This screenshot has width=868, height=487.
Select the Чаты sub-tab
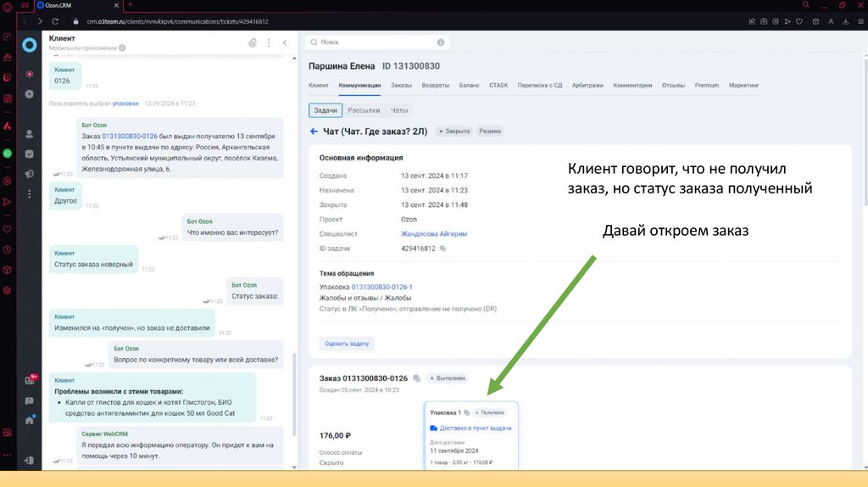[399, 110]
